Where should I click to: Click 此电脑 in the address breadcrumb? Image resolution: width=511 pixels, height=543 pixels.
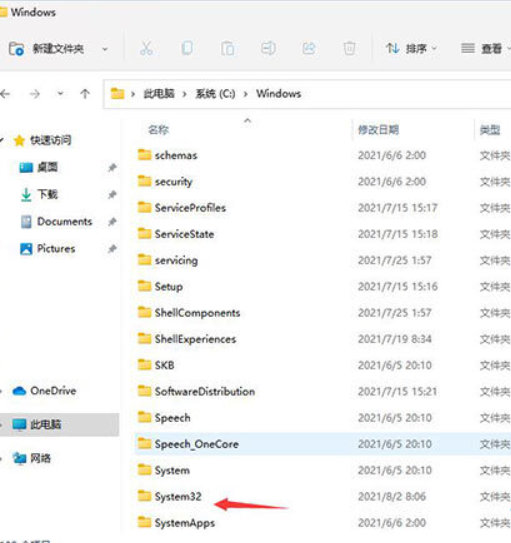[x=159, y=94]
